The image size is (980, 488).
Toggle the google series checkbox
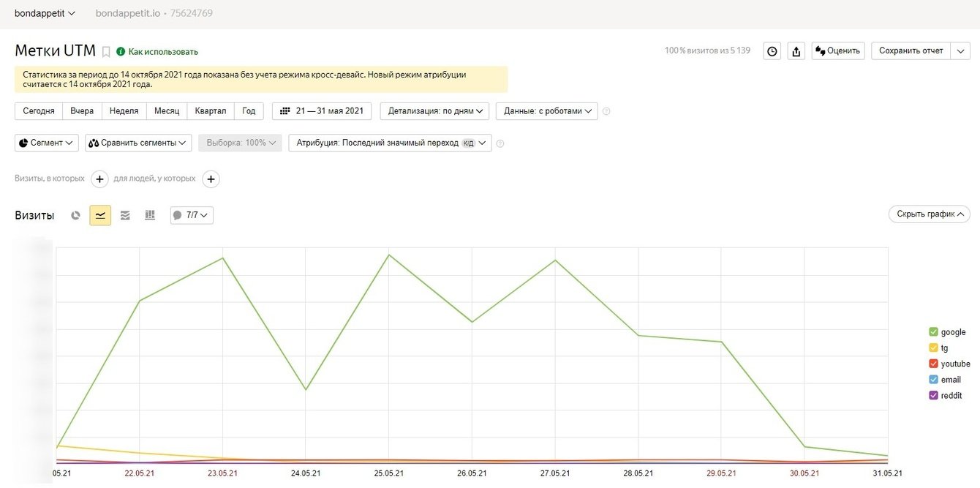coord(933,332)
